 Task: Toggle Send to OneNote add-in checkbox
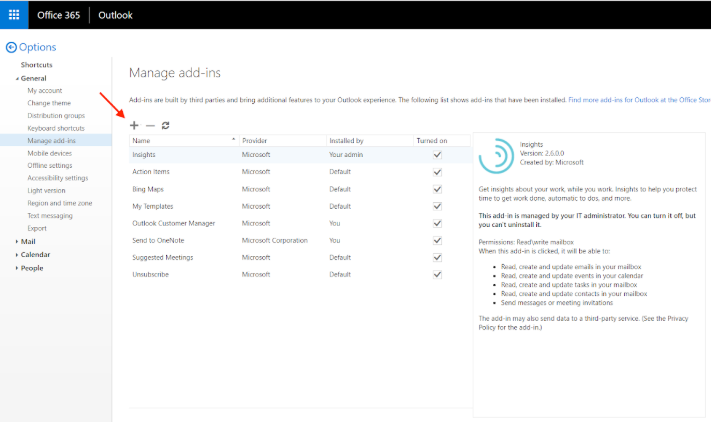[437, 240]
